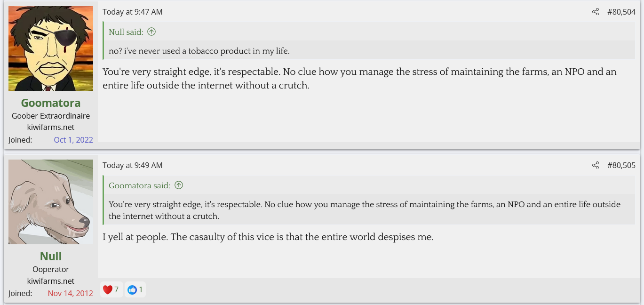Click share icon on post #80,504
Viewport: 644px width, 305px height.
tap(596, 12)
